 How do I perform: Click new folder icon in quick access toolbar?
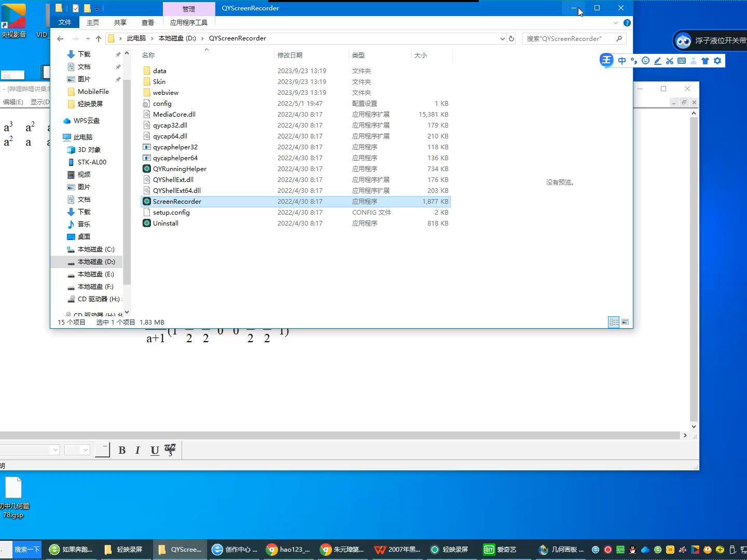point(87,8)
